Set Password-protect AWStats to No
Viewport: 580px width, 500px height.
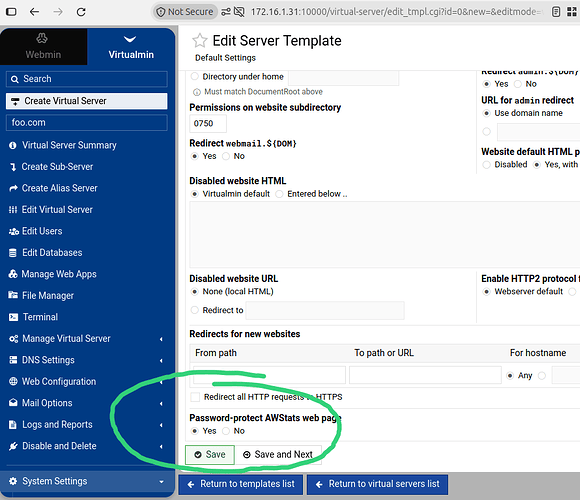[x=226, y=431]
